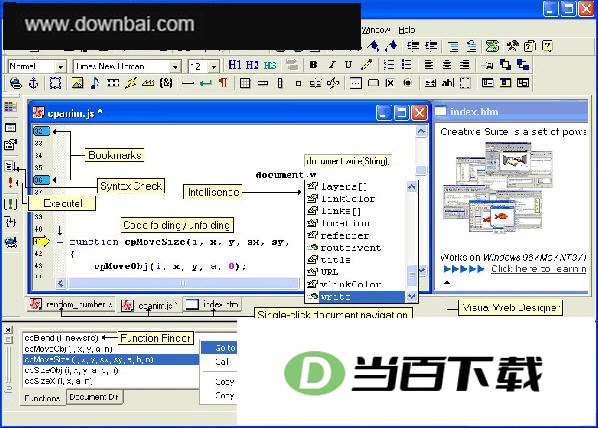Apply Heading 1 with the H1 icon

pyautogui.click(x=235, y=65)
